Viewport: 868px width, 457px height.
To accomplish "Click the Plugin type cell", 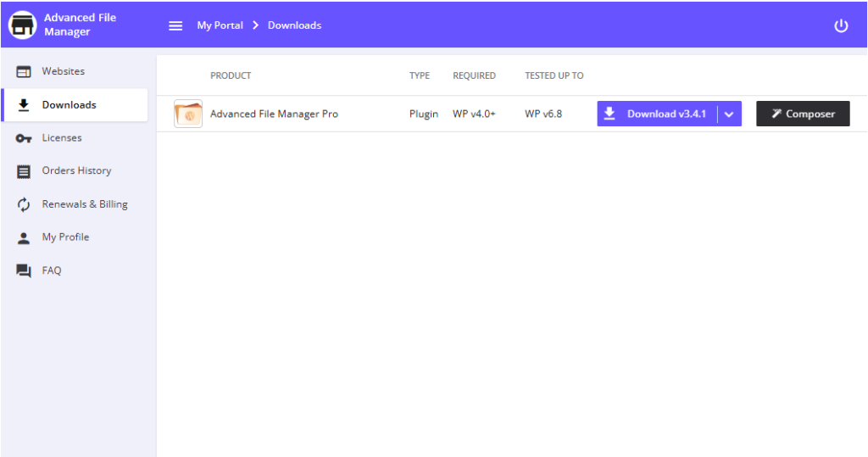I will 424,114.
